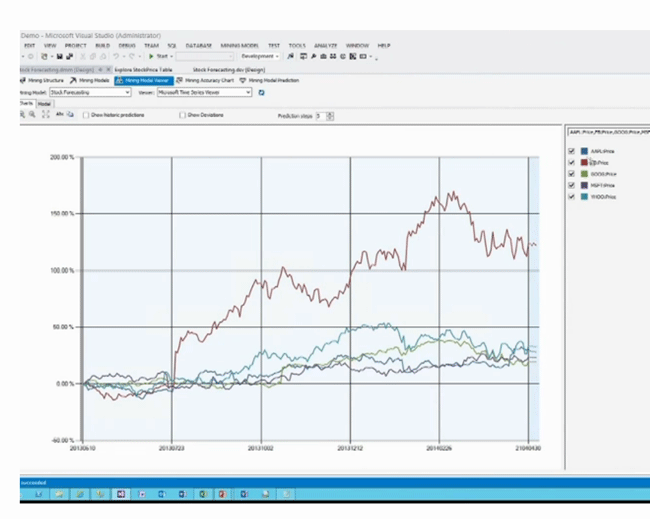The width and height of the screenshot is (650, 520).
Task: Open the DATABASE menu
Action: [198, 45]
